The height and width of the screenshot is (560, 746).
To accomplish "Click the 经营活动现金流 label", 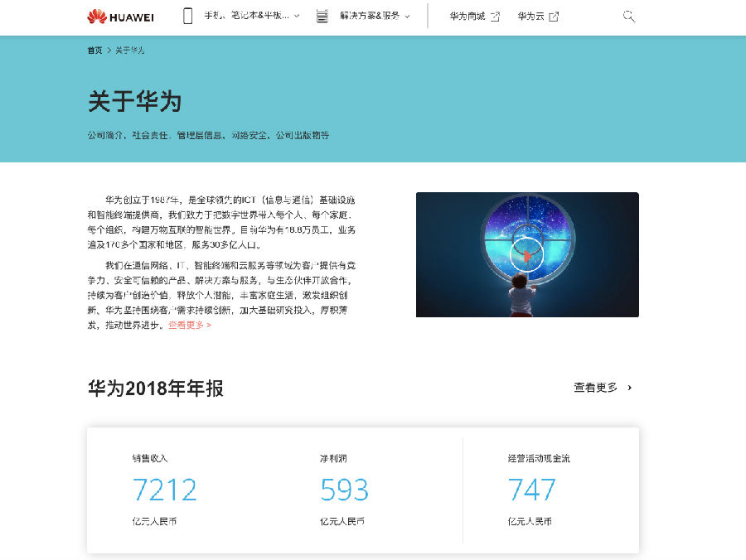I will 539,458.
